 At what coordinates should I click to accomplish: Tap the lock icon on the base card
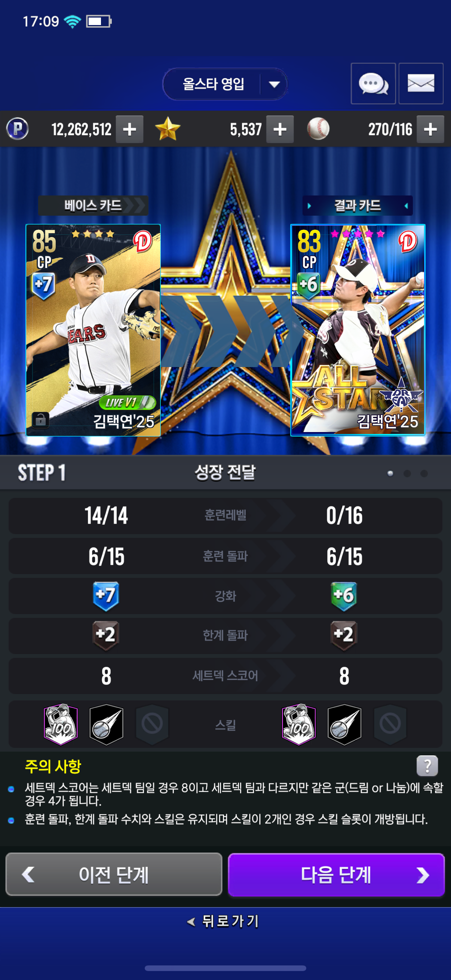[40, 420]
